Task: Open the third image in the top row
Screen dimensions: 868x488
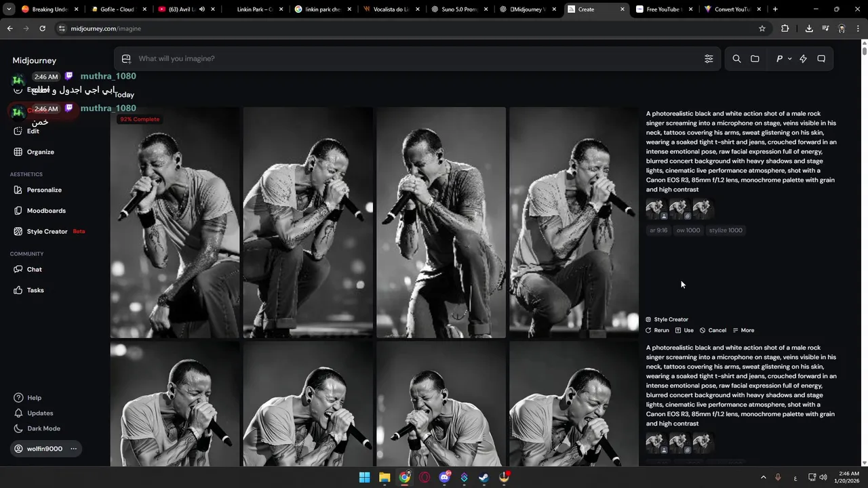Action: [x=441, y=222]
